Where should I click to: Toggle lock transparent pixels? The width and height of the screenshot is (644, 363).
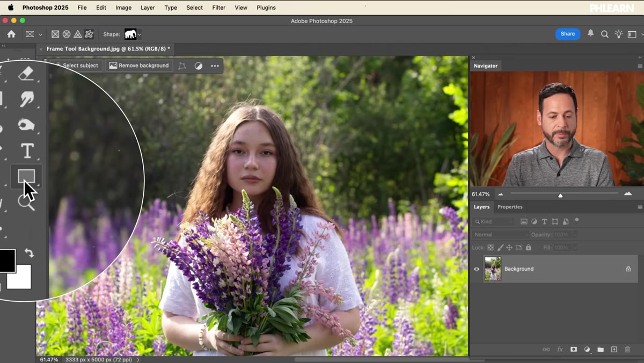(x=491, y=248)
